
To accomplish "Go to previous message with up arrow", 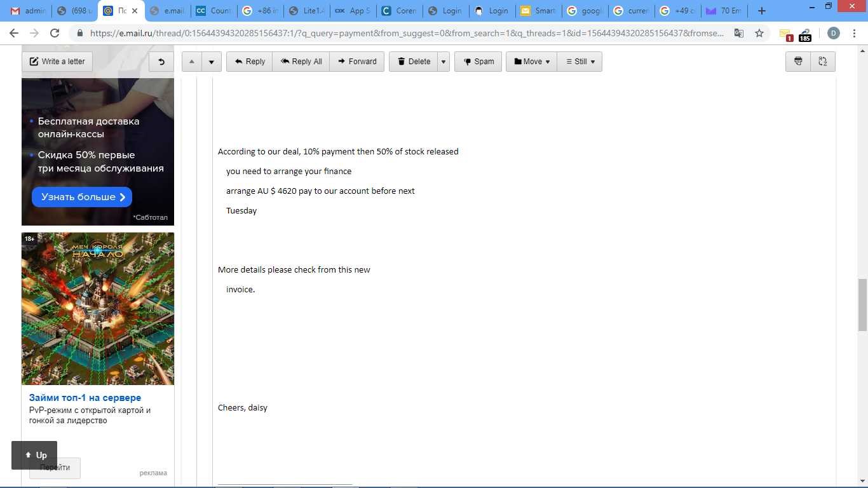I will 192,62.
